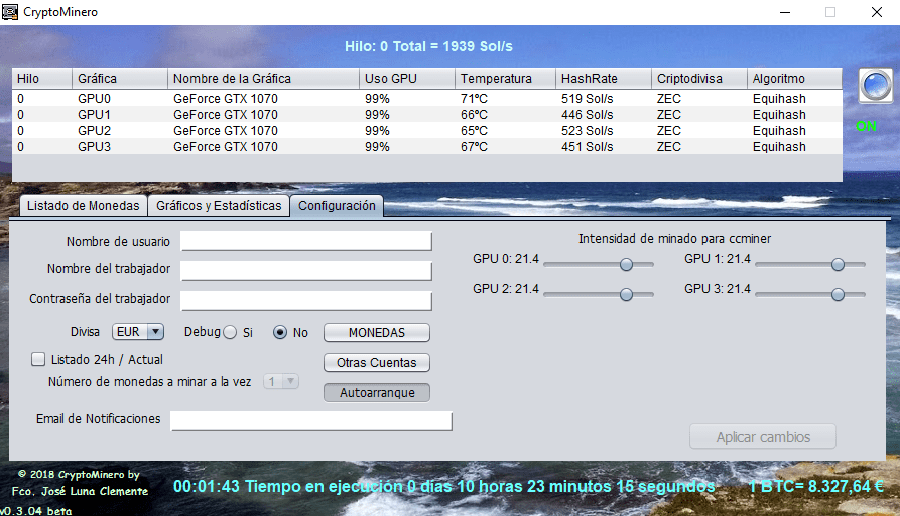Click the GPU0 row GeForce GTX 1070 name
This screenshot has height=516, width=900.
(263, 99)
